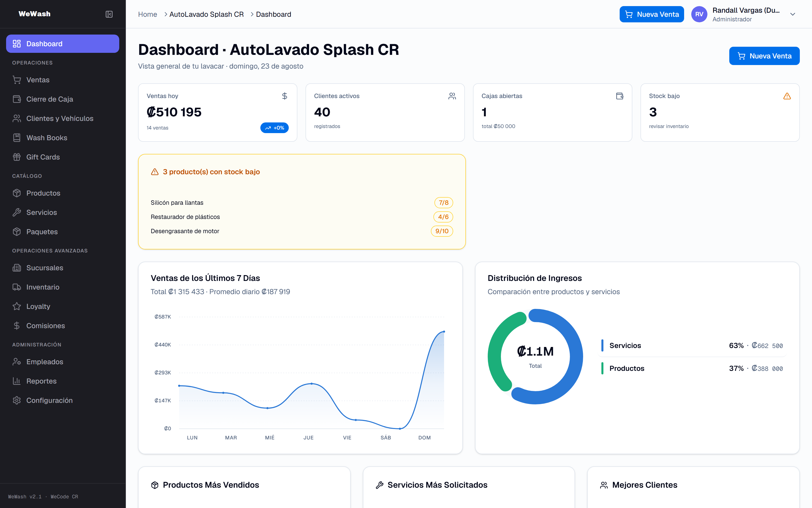Click the Paquetes package icon
This screenshot has width=812, height=508.
[17, 232]
